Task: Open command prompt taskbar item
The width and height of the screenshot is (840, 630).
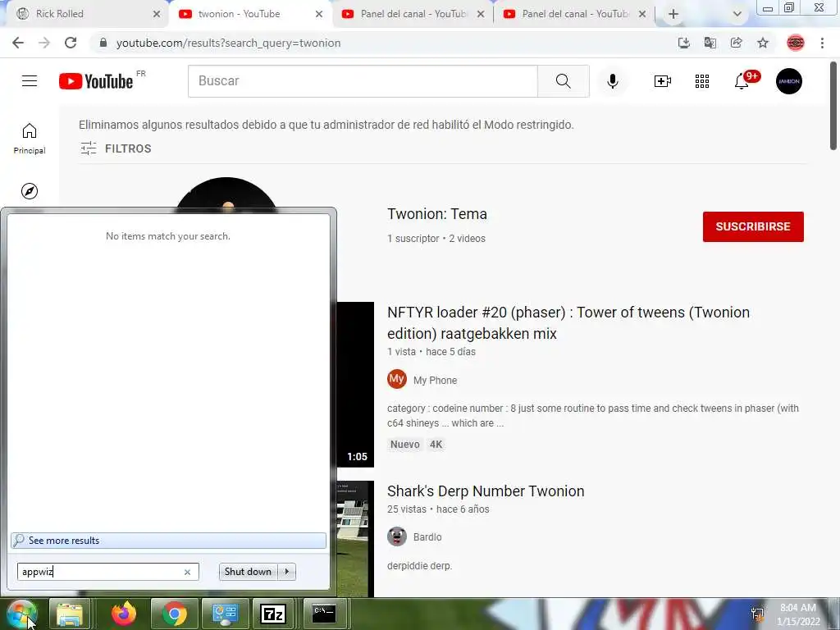Action: tap(324, 614)
